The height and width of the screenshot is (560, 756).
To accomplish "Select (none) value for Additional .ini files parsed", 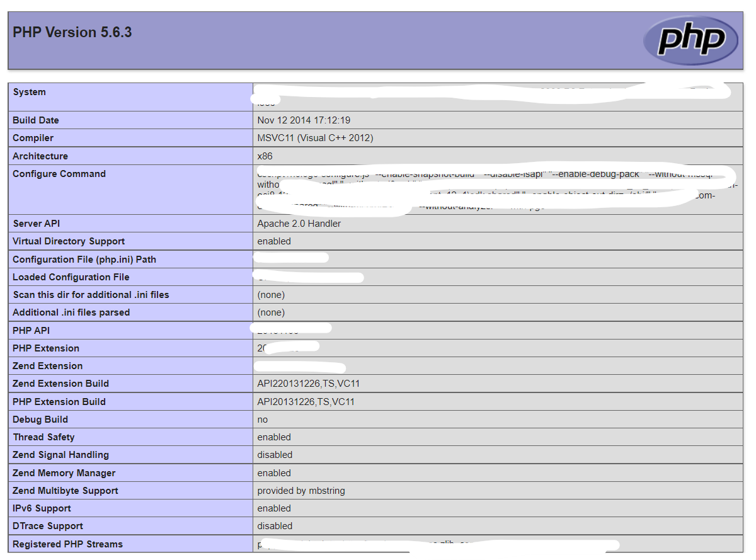I will (x=271, y=312).
